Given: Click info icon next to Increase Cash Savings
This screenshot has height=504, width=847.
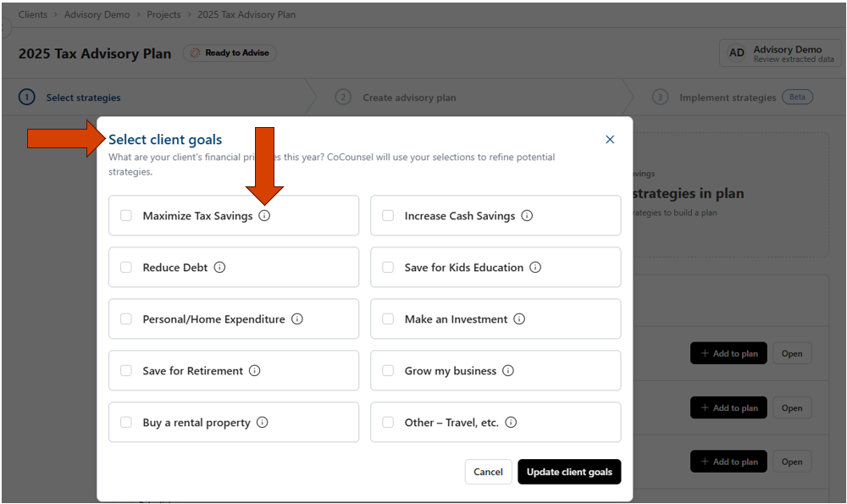Looking at the screenshot, I should click(527, 216).
